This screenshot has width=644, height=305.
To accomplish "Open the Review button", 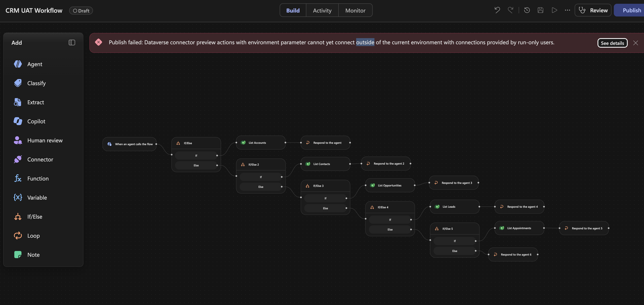I will point(593,10).
